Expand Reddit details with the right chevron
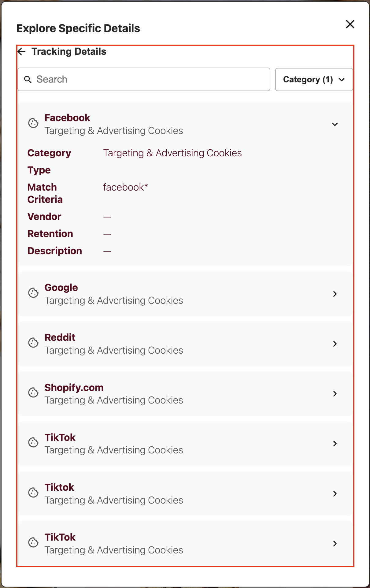Viewport: 370px width, 588px height. (x=335, y=344)
